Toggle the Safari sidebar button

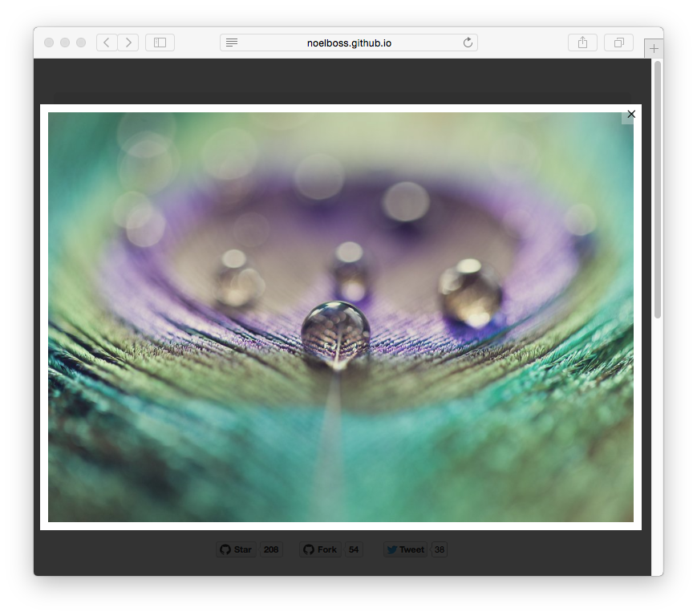click(160, 43)
